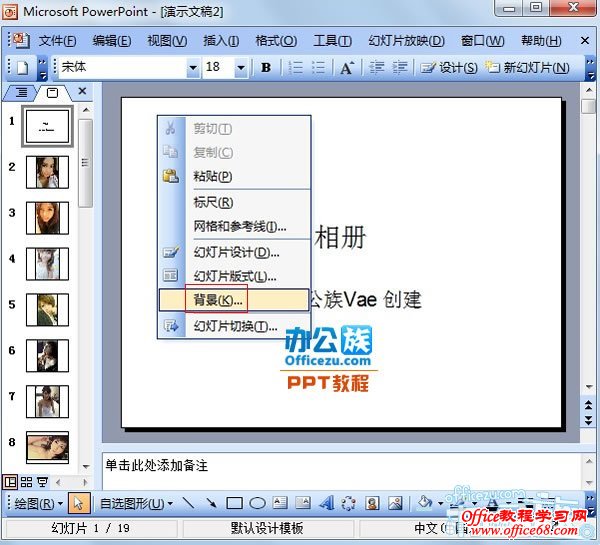Click the 设计(S) design button
The image size is (600, 545).
coord(449,68)
